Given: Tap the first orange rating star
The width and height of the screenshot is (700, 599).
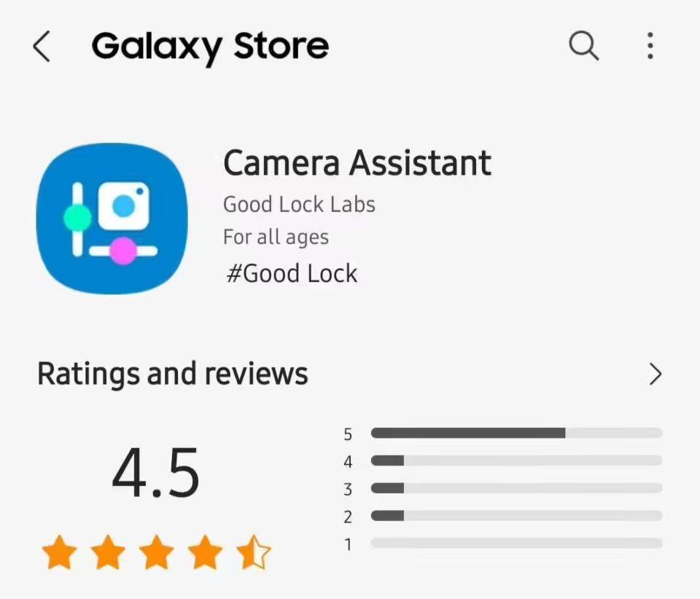Looking at the screenshot, I should (x=59, y=552).
